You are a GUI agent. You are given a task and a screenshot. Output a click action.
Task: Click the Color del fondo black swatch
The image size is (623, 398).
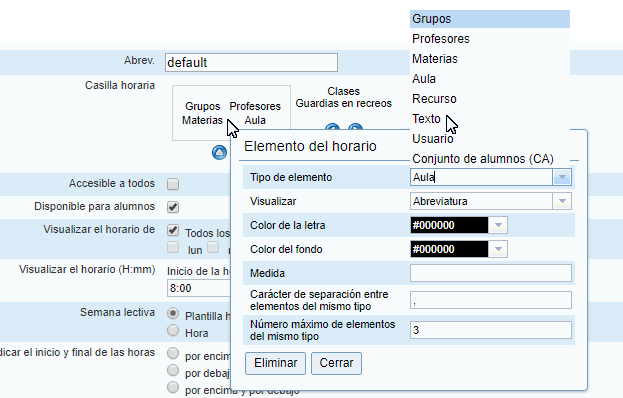click(449, 249)
